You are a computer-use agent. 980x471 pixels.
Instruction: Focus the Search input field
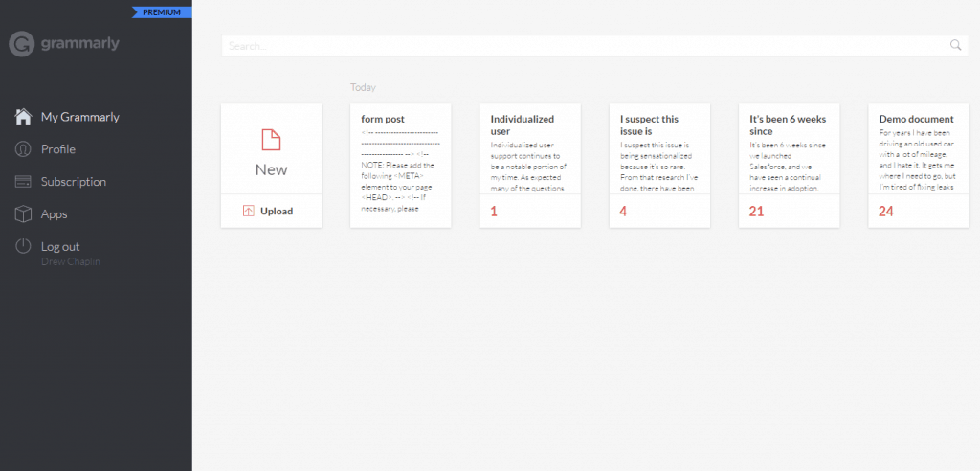595,46
